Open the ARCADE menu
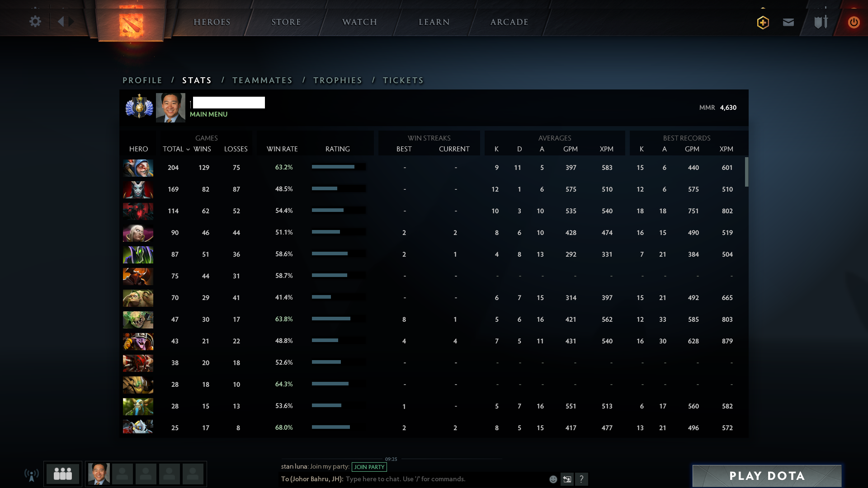868x488 pixels. 509,22
